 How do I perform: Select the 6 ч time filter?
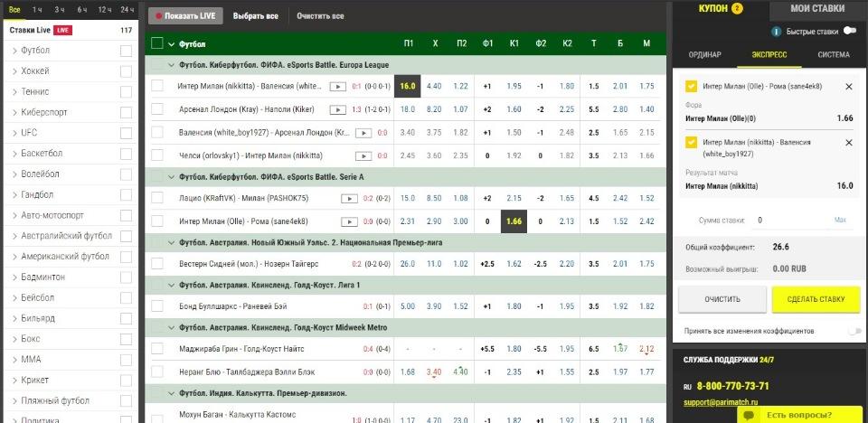pos(82,9)
